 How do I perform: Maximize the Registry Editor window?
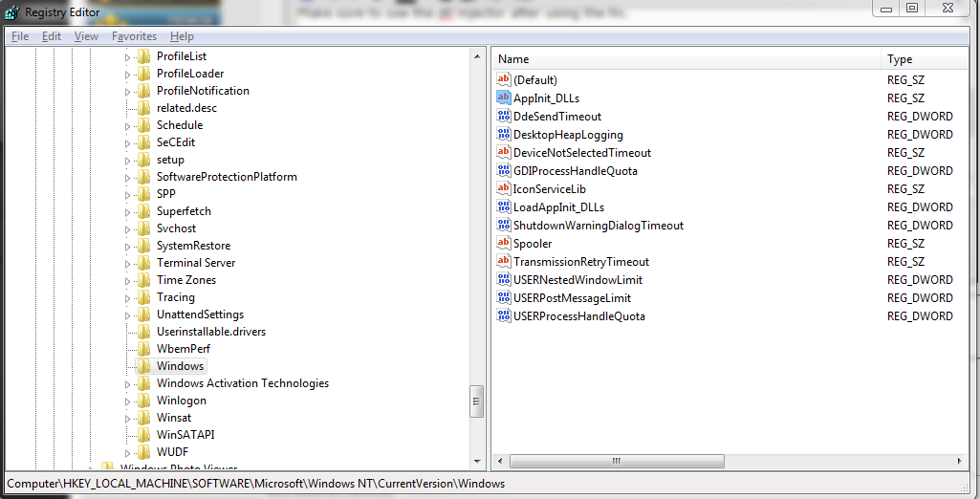point(912,8)
